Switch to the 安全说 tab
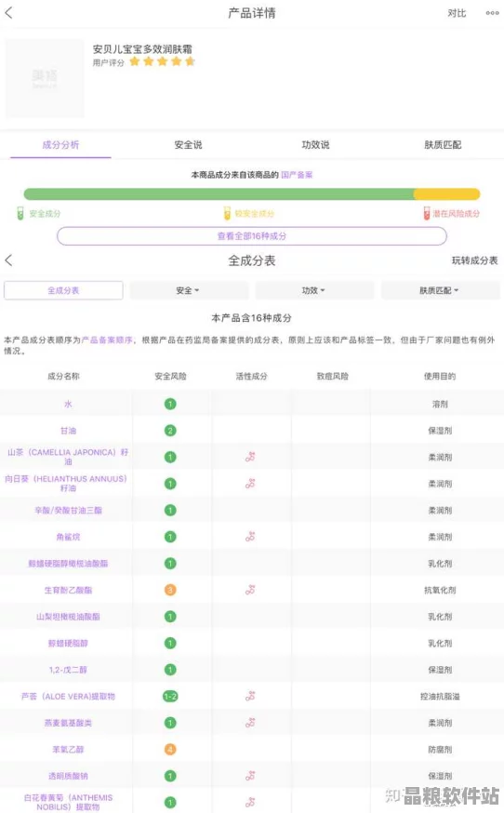Viewport: 504px width, 813px height. [x=188, y=145]
